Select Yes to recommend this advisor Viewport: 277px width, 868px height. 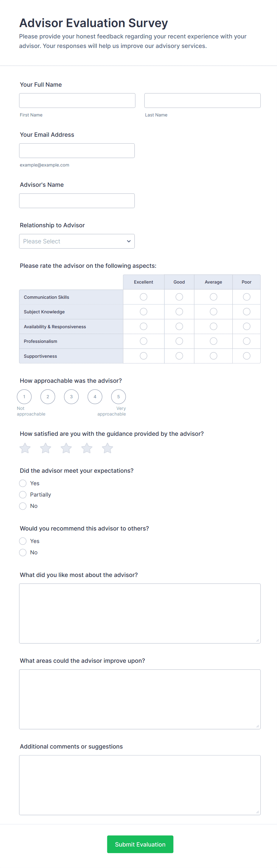pyautogui.click(x=23, y=541)
